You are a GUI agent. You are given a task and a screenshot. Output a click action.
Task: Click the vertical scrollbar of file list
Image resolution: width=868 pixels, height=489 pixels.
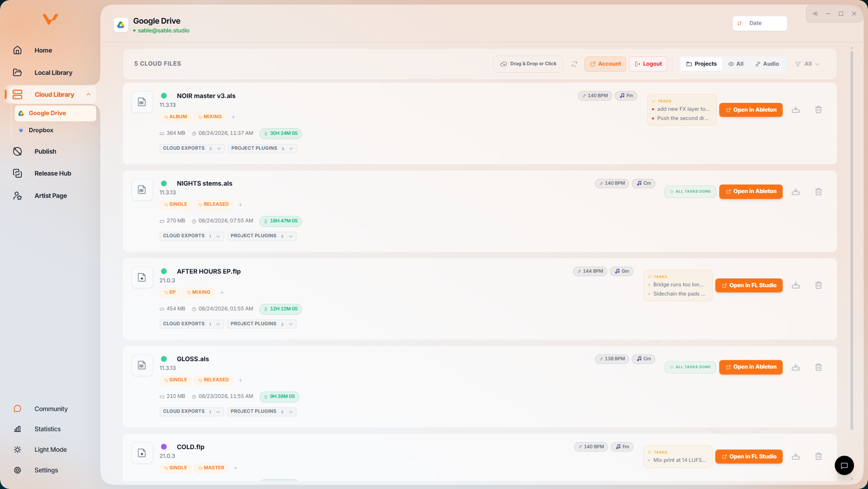click(851, 240)
